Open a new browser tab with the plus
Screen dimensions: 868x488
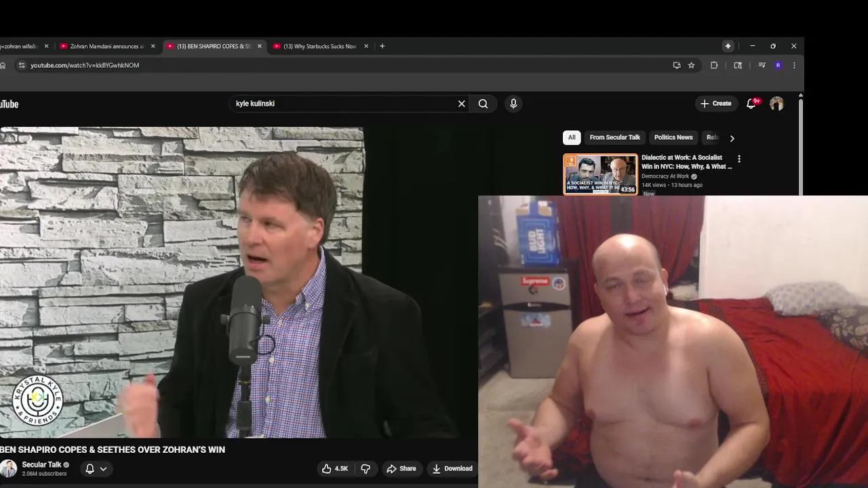point(382,46)
